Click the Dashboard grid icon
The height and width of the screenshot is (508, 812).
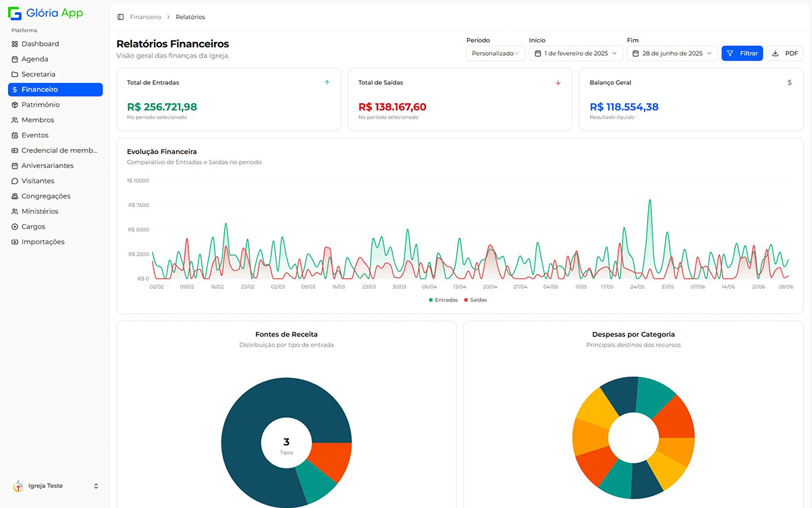click(x=15, y=44)
